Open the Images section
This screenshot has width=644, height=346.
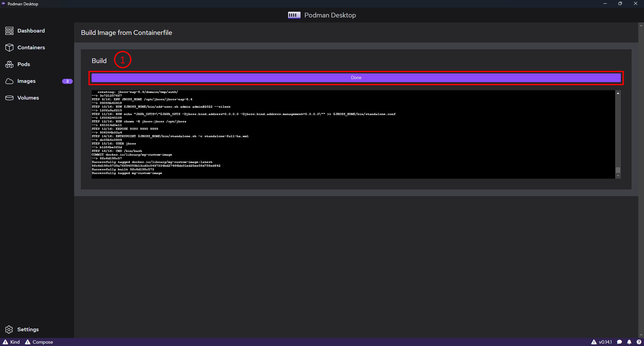(26, 81)
